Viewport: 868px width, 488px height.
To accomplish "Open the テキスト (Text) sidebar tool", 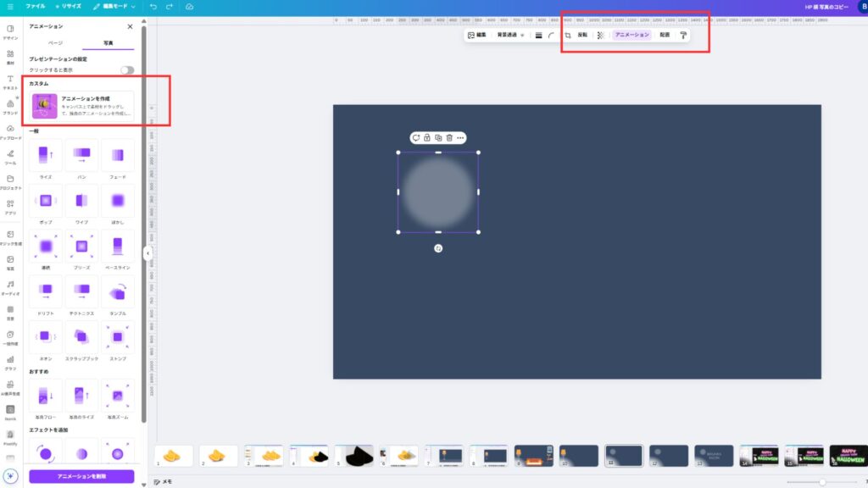I will pyautogui.click(x=10, y=82).
